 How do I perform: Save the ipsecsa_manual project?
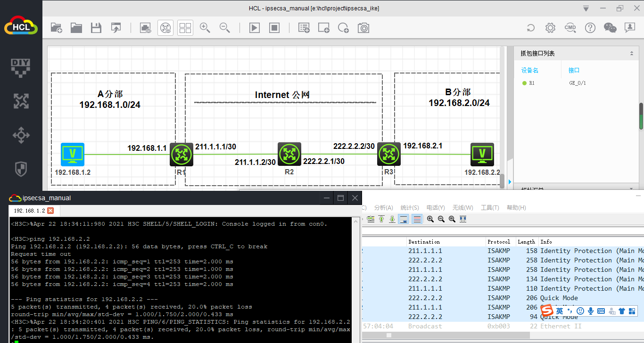point(96,28)
